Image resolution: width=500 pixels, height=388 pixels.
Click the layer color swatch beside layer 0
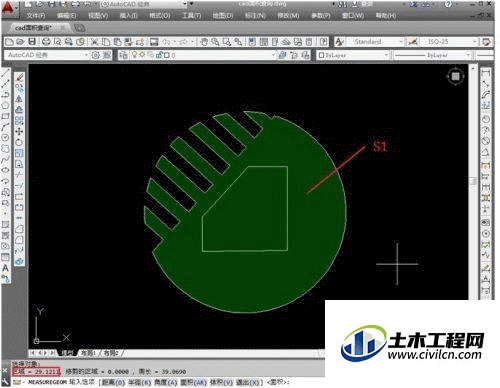click(167, 55)
